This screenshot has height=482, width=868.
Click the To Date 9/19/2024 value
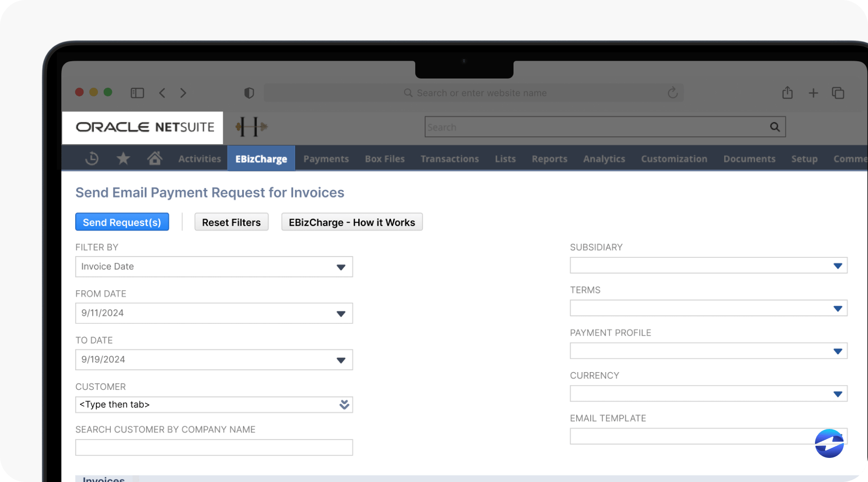103,360
